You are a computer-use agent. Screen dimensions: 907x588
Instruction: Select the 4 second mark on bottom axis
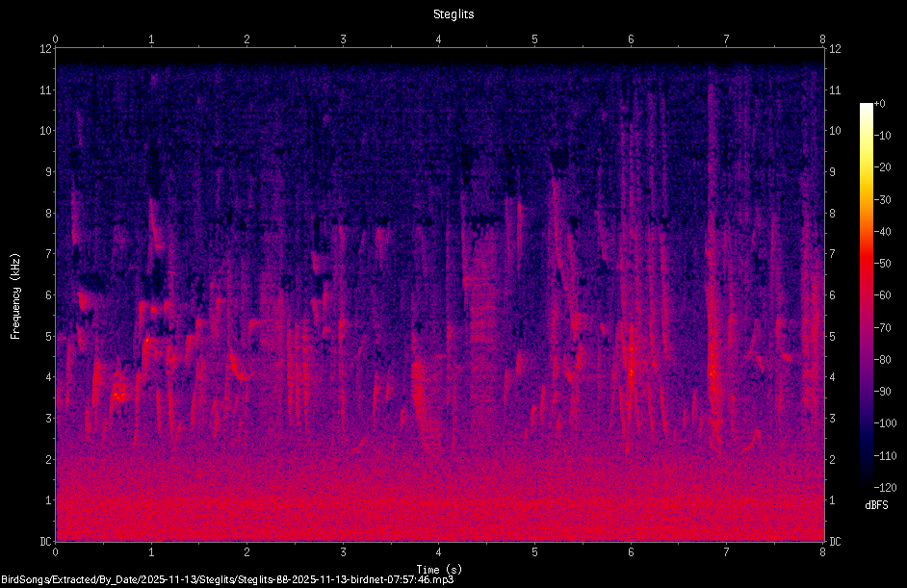[438, 552]
